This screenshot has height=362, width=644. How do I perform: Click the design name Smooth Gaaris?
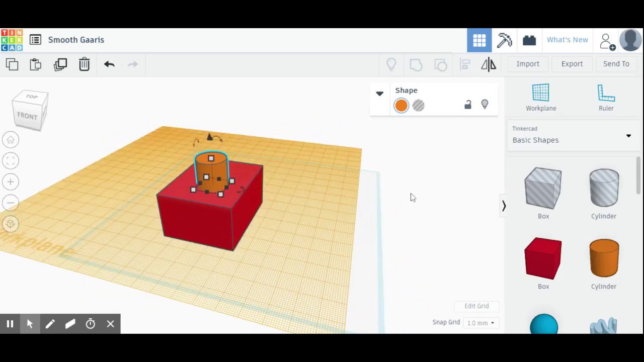[x=76, y=40]
